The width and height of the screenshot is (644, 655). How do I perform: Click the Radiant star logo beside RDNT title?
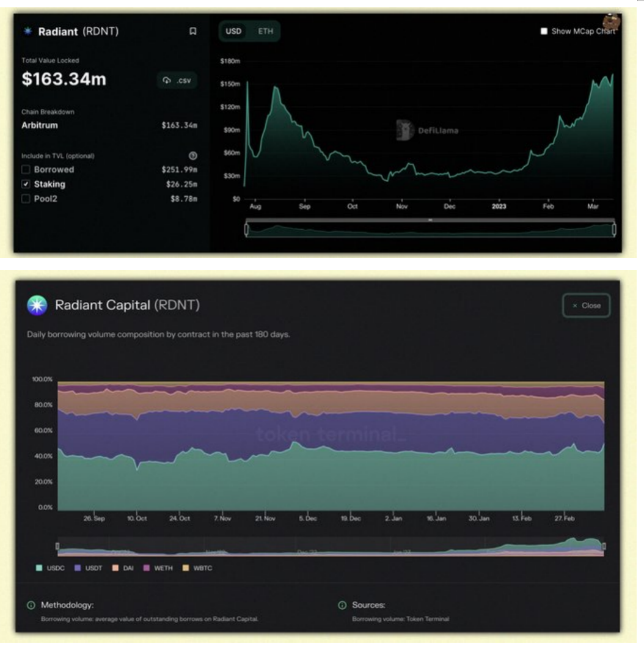coord(28,31)
